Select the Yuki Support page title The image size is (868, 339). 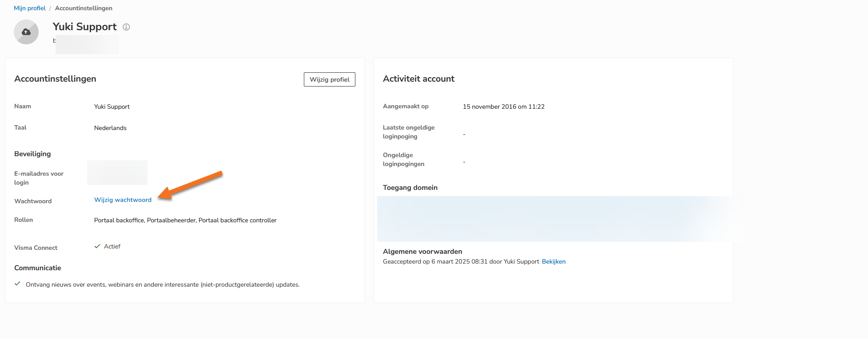(85, 27)
